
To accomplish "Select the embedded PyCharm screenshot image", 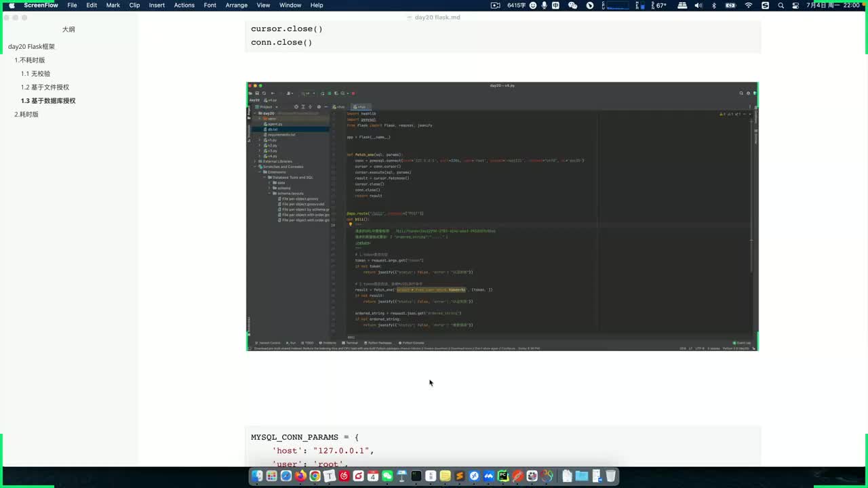I will (x=502, y=216).
